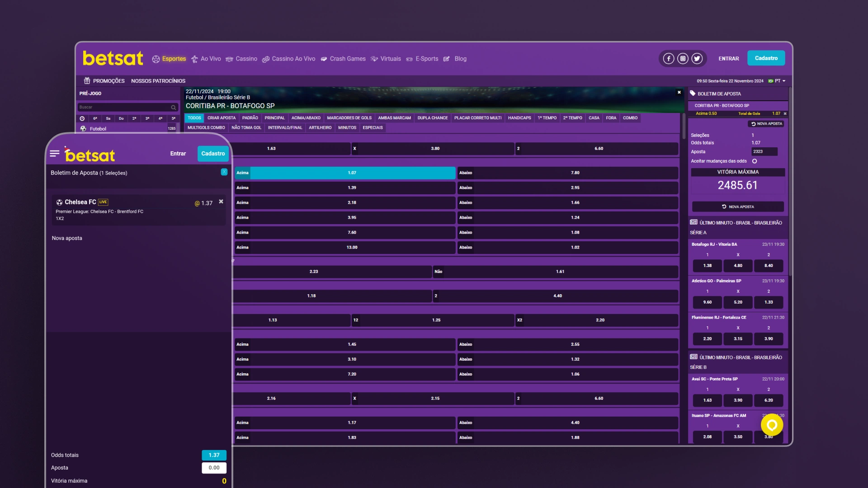Select 5.20 draw odds for Atletico GO - Palmeiras

(x=738, y=302)
